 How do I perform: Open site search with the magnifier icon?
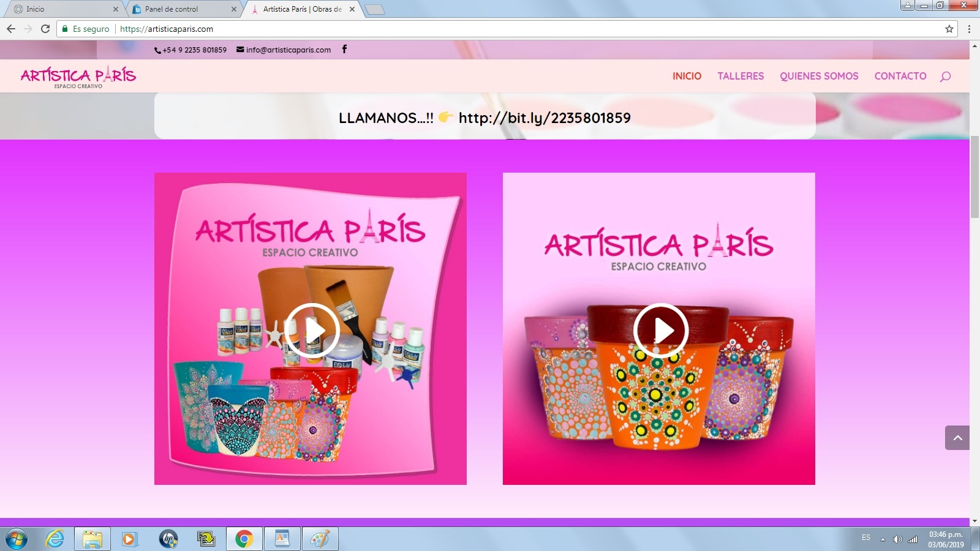pos(946,77)
